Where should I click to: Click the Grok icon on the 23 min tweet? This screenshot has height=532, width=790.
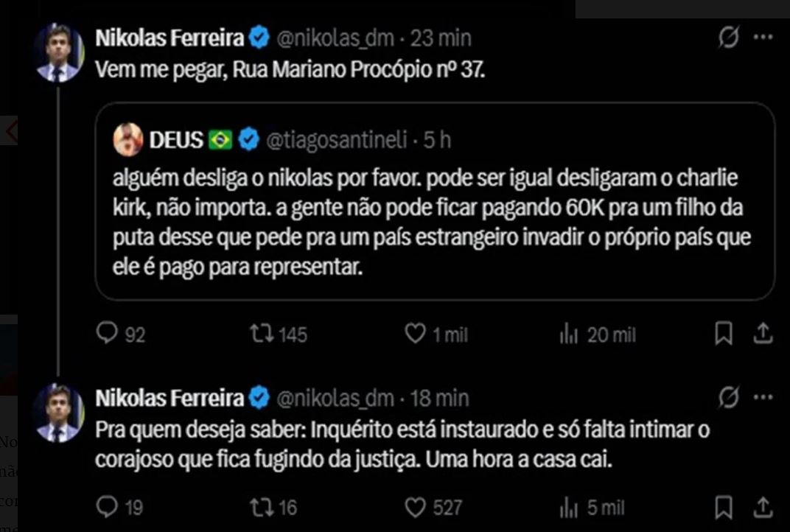coord(728,38)
